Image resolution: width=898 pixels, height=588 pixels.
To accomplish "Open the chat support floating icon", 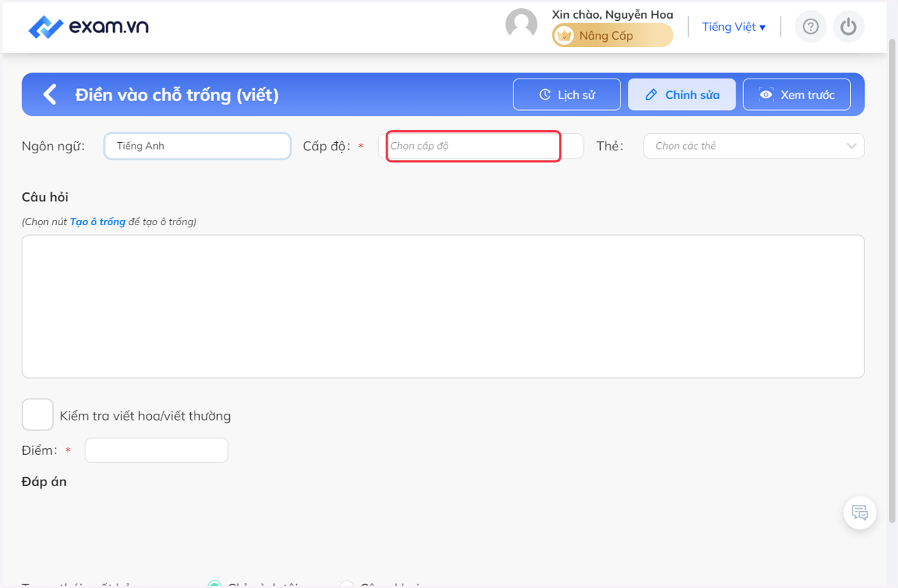I will (x=860, y=513).
